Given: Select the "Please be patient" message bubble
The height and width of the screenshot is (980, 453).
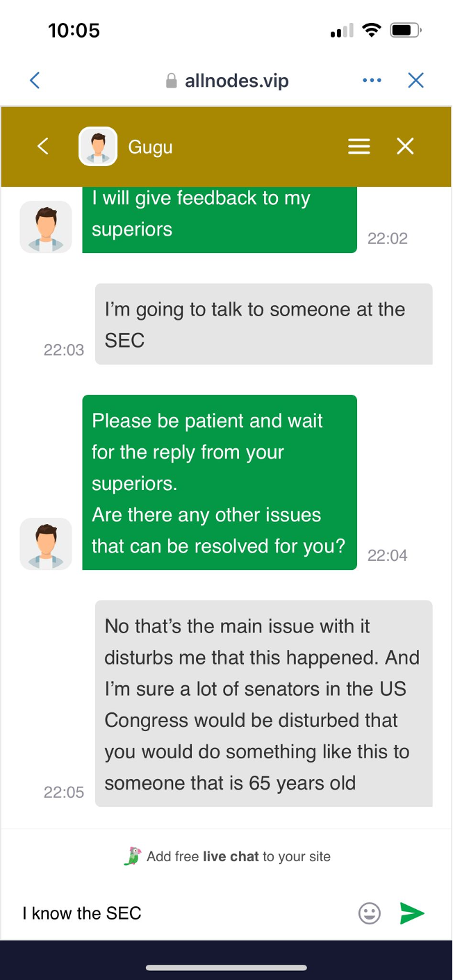Looking at the screenshot, I should (219, 482).
